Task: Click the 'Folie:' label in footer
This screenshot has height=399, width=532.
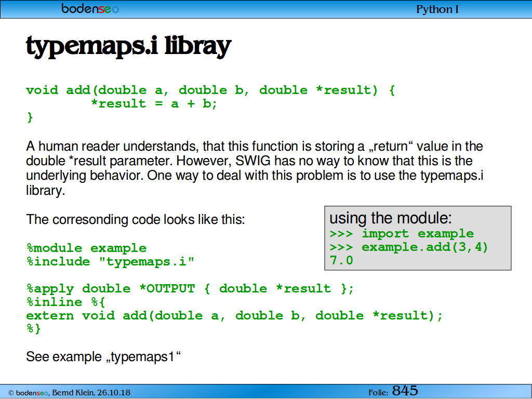Action: [x=378, y=393]
